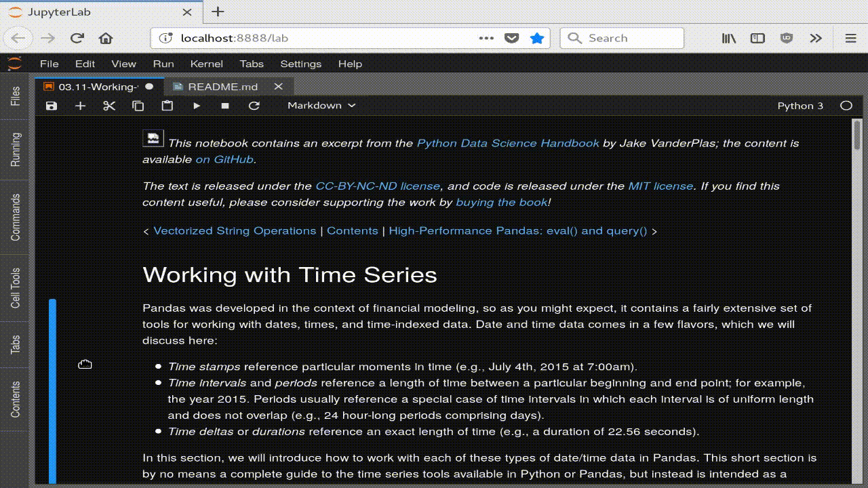Open the Tabs menu
The height and width of the screenshot is (488, 868).
pyautogui.click(x=252, y=64)
